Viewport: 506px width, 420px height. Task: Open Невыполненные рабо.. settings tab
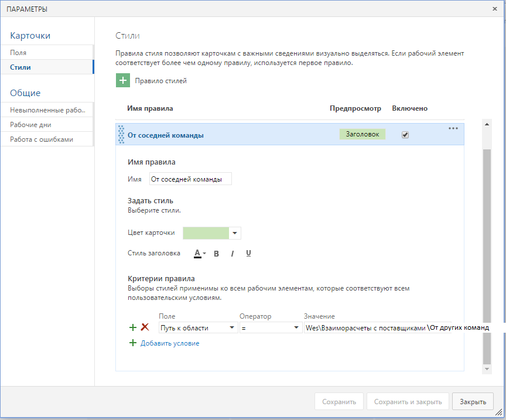point(47,110)
